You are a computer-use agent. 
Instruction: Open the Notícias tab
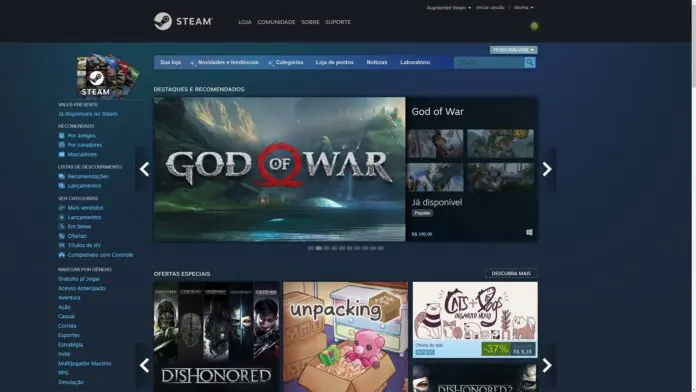377,63
